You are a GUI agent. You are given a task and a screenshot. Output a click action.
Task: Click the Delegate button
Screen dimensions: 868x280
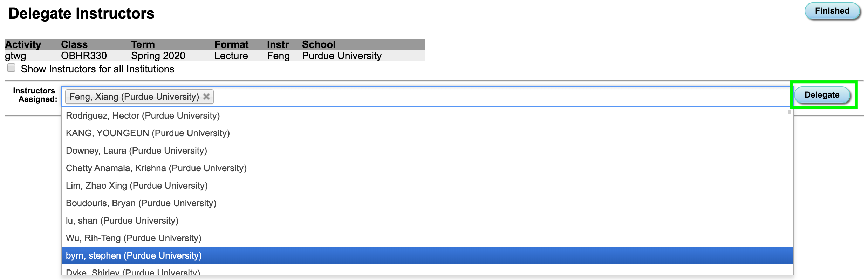[x=822, y=95]
